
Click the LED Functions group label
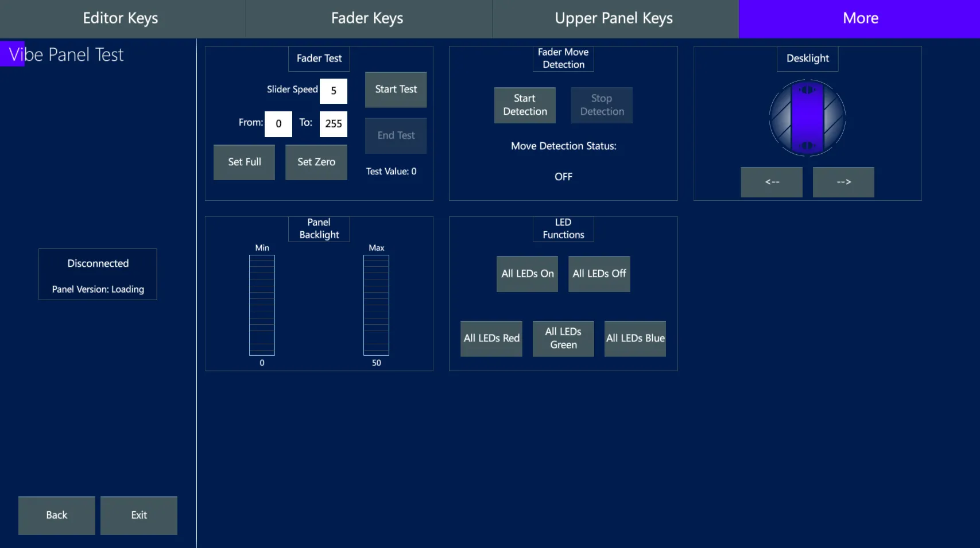pyautogui.click(x=563, y=228)
